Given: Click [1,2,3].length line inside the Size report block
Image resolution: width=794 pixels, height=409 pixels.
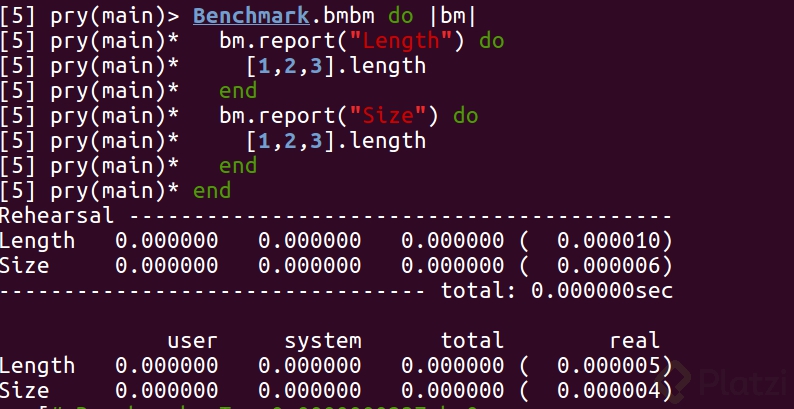Looking at the screenshot, I should tap(336, 141).
